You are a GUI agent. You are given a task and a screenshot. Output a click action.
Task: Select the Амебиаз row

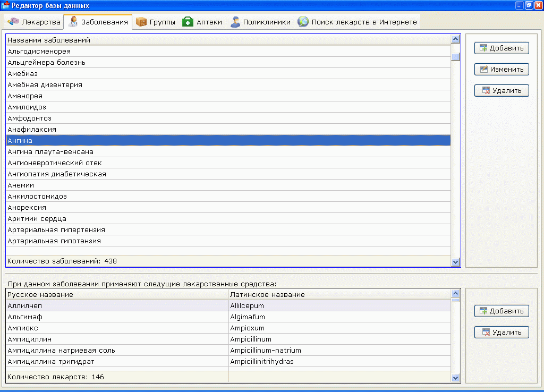tap(228, 73)
